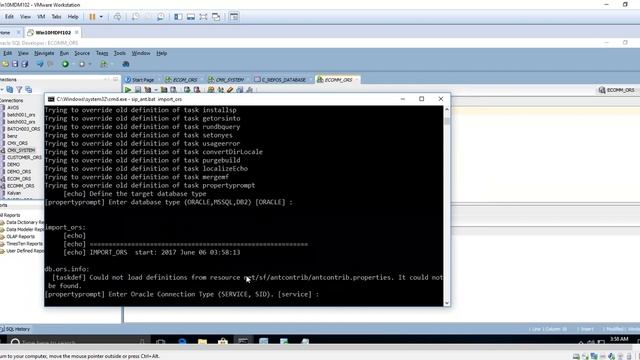
Task: Toggle VMware thumbnail bar icon
Action: [x=191, y=17]
